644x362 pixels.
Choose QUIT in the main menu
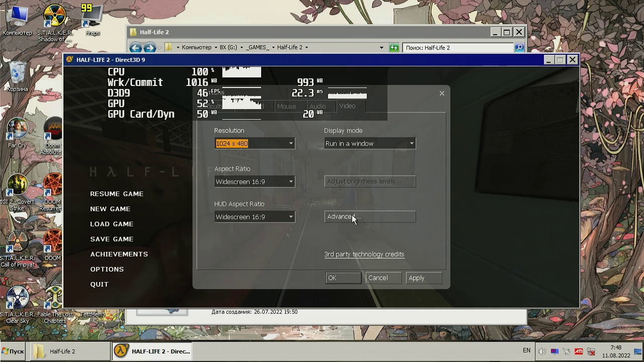99,285
